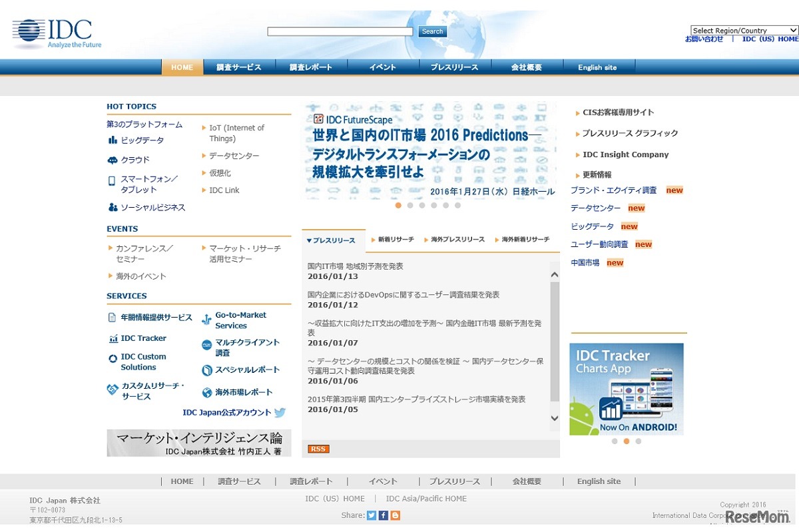Click the IDC Tracker chart icon
This screenshot has width=799, height=532.
tap(113, 339)
